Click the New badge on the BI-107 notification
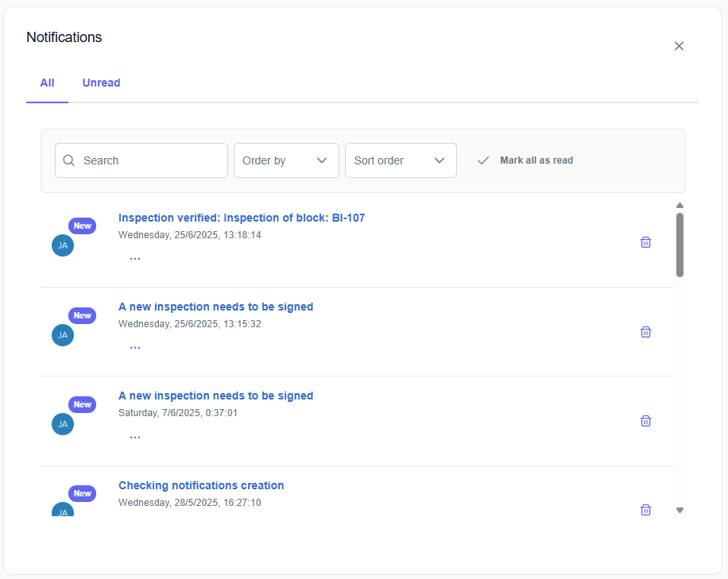Viewport: 728px width, 579px height. [x=83, y=226]
